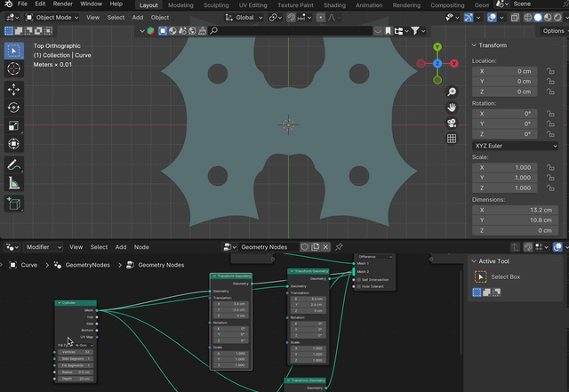This screenshot has height=392, width=569.
Task: Click the Geometry Nodes node group name field
Action: pos(268,247)
